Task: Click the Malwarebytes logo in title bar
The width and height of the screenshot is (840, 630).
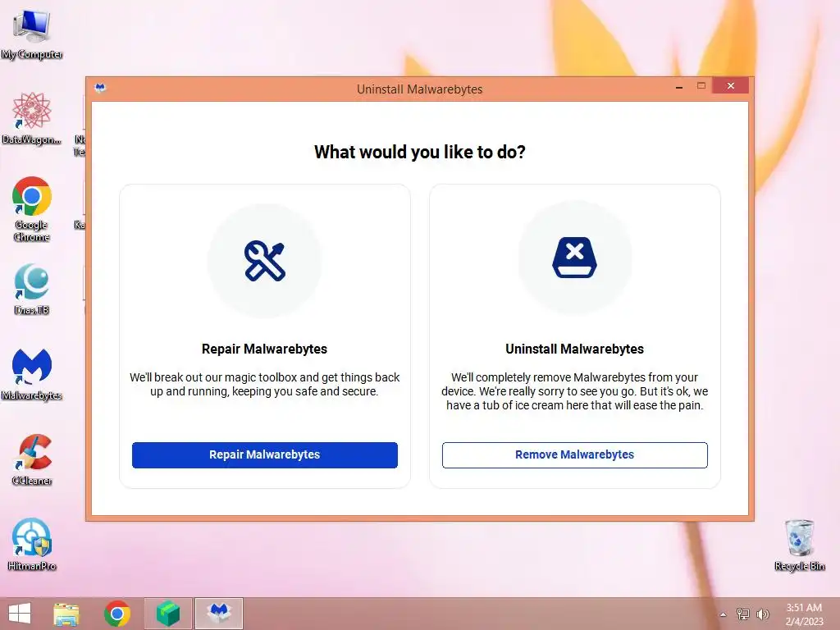Action: 100,88
